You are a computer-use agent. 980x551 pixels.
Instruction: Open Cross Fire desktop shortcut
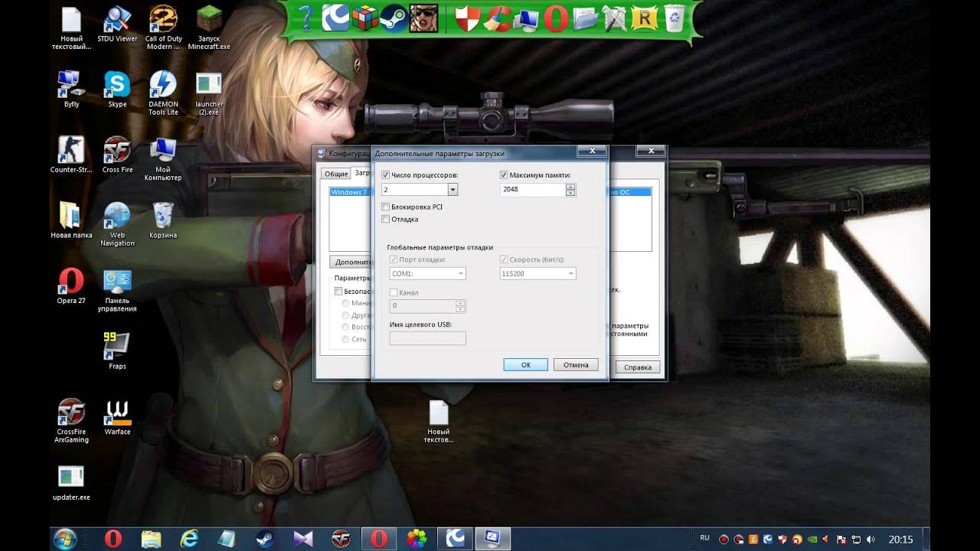point(117,155)
